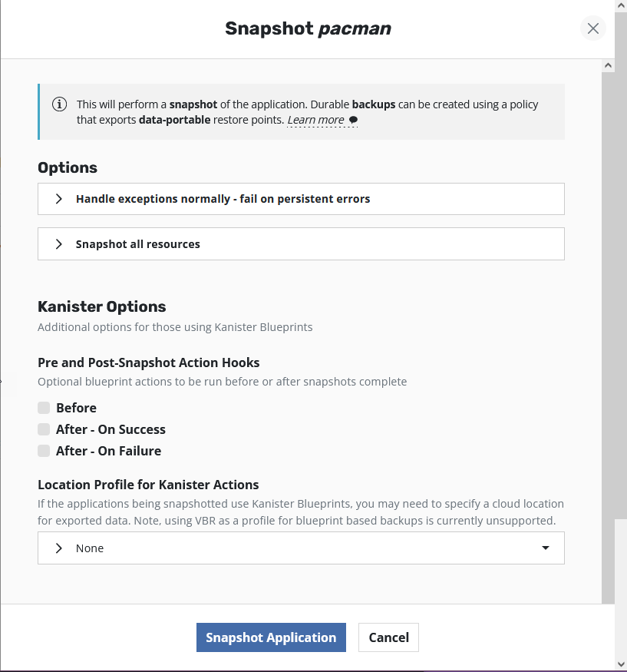Expand Handle exceptions normally option row
Viewport: 627px width, 672px height.
[x=223, y=199]
